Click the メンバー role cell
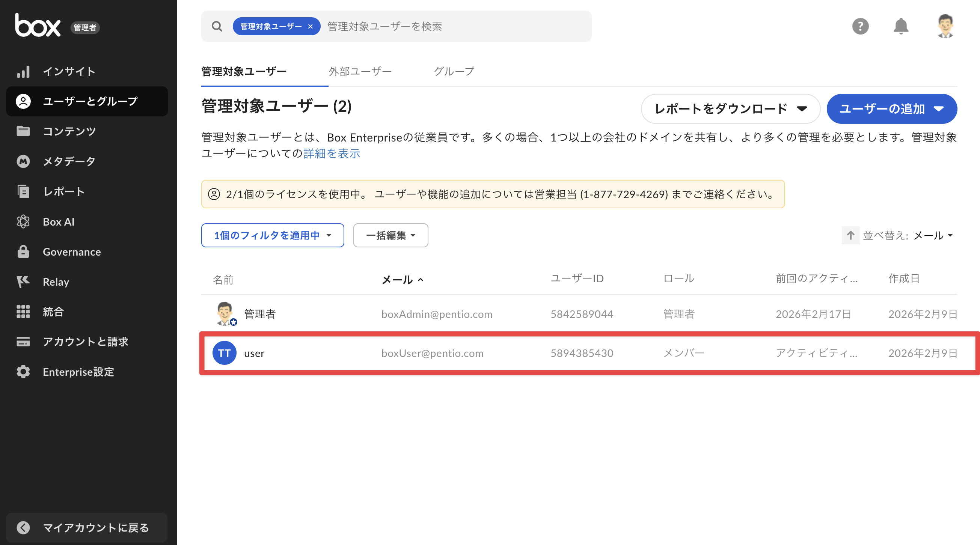This screenshot has width=980, height=545. 684,353
